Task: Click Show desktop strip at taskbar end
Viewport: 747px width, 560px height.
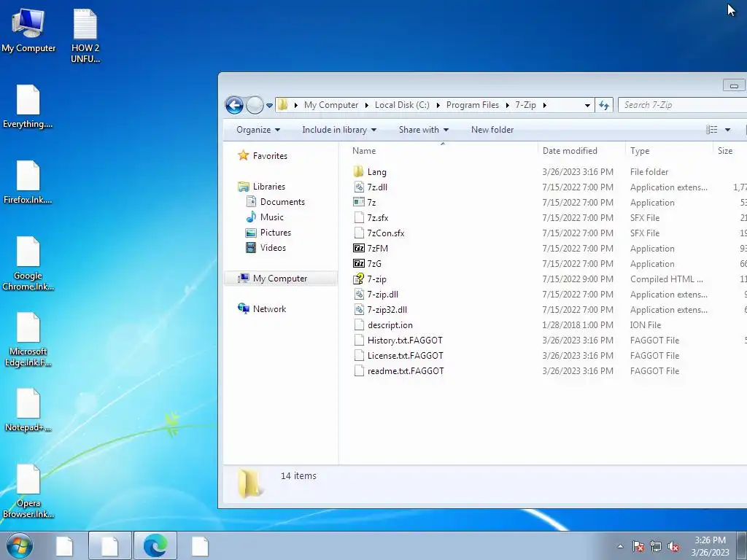Action: (x=742, y=545)
